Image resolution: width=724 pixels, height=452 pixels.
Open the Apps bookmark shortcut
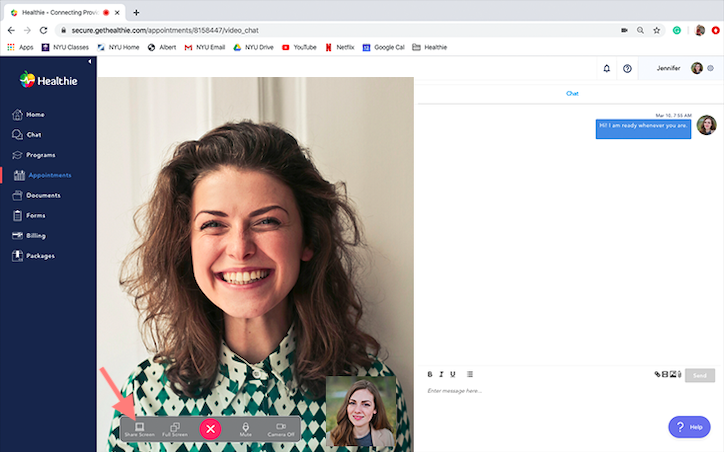20,47
